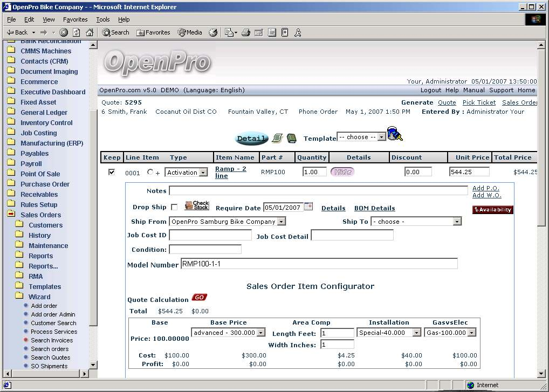
Task: Click the Detail oval button
Action: [x=251, y=139]
